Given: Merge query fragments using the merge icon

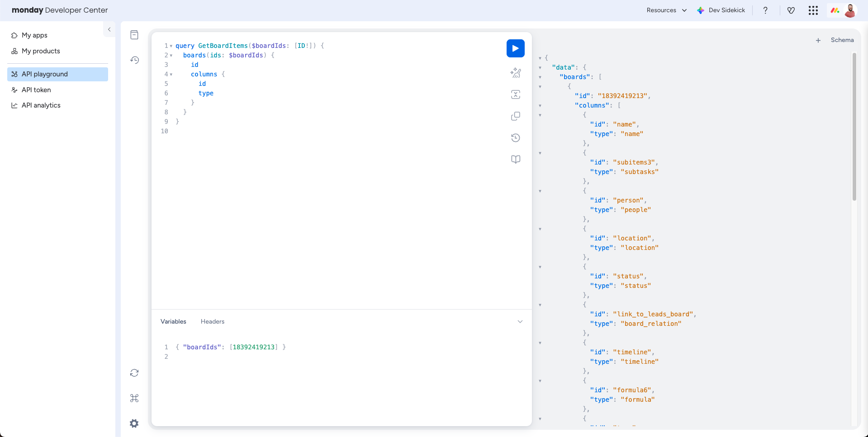Looking at the screenshot, I should tap(515, 94).
